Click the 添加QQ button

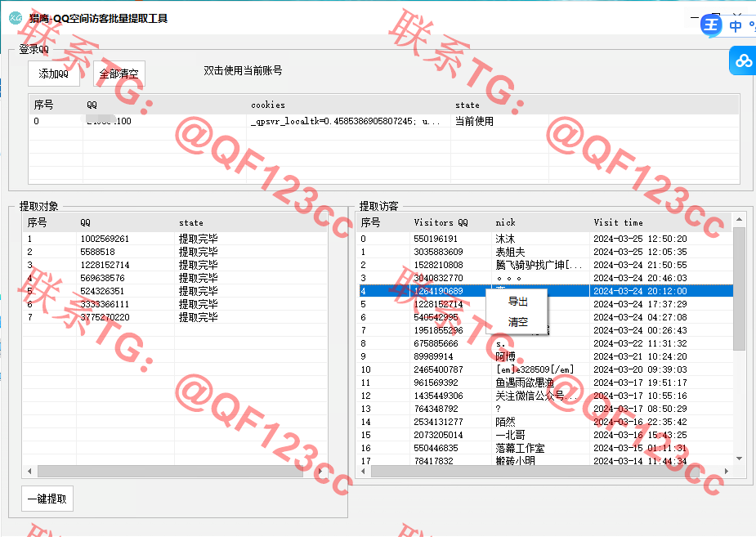click(x=53, y=74)
